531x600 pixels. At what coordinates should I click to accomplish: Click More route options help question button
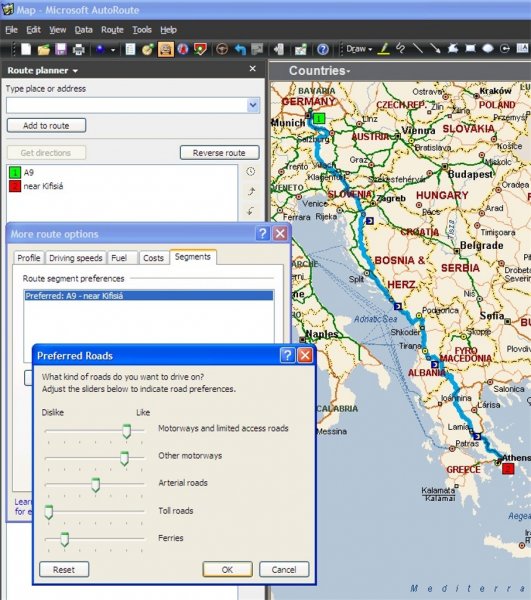[263, 233]
